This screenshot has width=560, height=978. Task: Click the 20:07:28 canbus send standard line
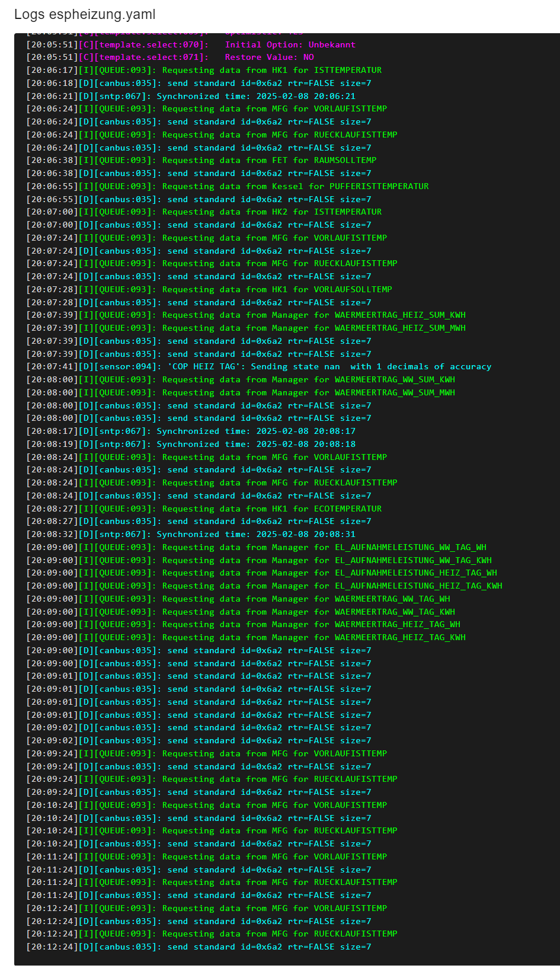(x=199, y=303)
